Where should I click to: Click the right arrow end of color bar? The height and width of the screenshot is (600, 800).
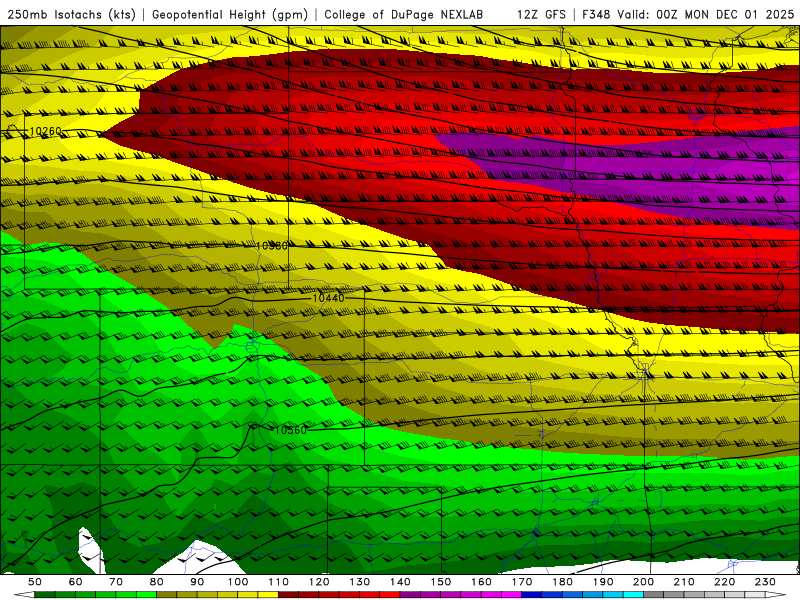[x=776, y=595]
